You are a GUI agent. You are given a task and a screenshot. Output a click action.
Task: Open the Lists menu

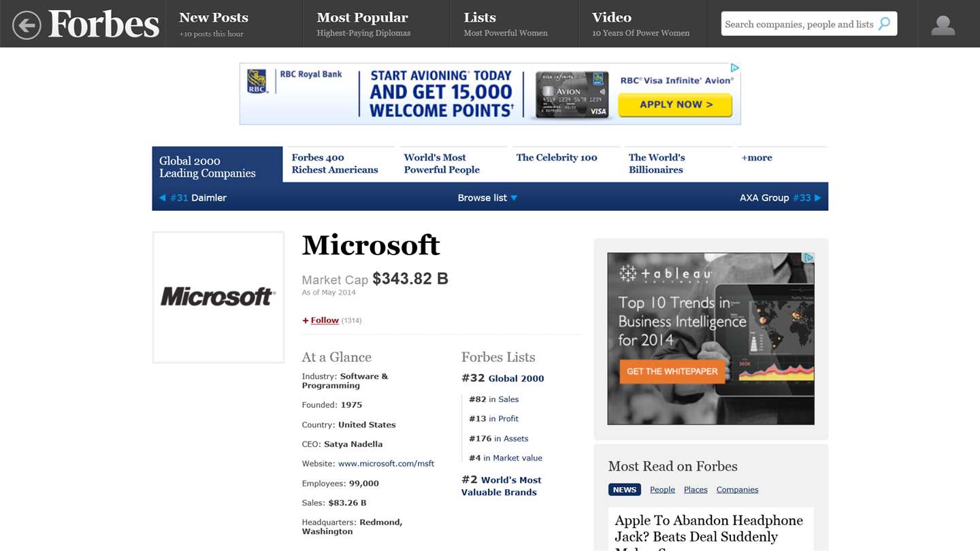[x=506, y=24]
